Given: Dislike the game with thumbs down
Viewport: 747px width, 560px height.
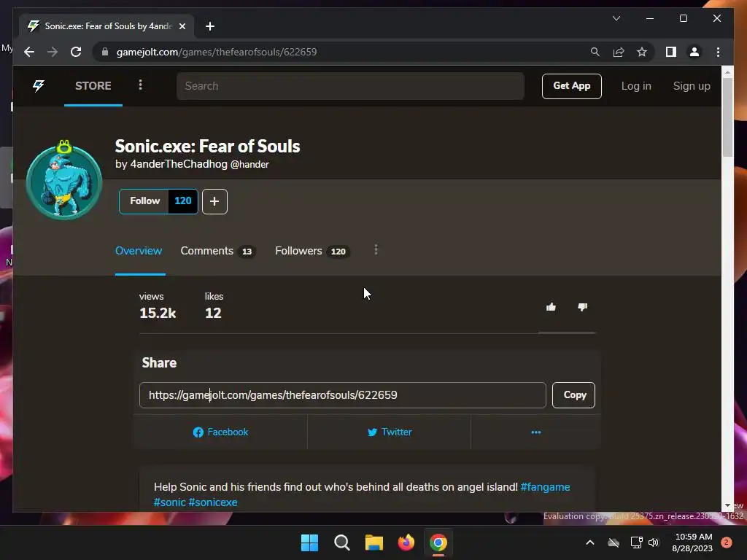Looking at the screenshot, I should [582, 307].
